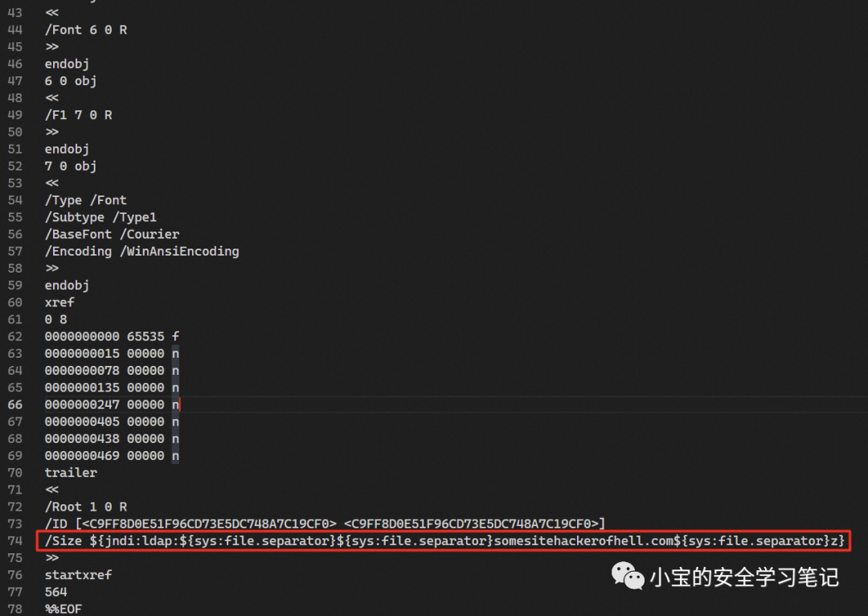Viewport: 868px width, 616px height.
Task: Click the "0000000000 65535 f" entry
Action: [x=113, y=336]
